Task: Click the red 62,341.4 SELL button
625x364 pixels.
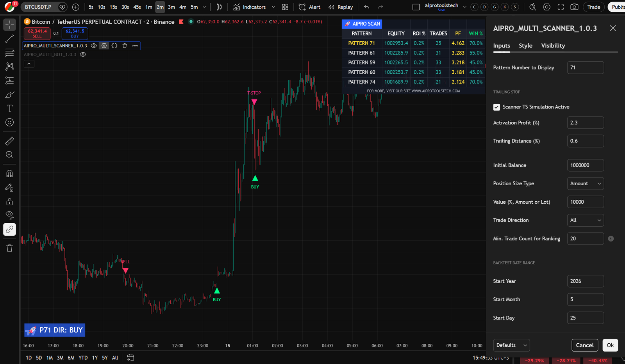Action: click(x=37, y=33)
